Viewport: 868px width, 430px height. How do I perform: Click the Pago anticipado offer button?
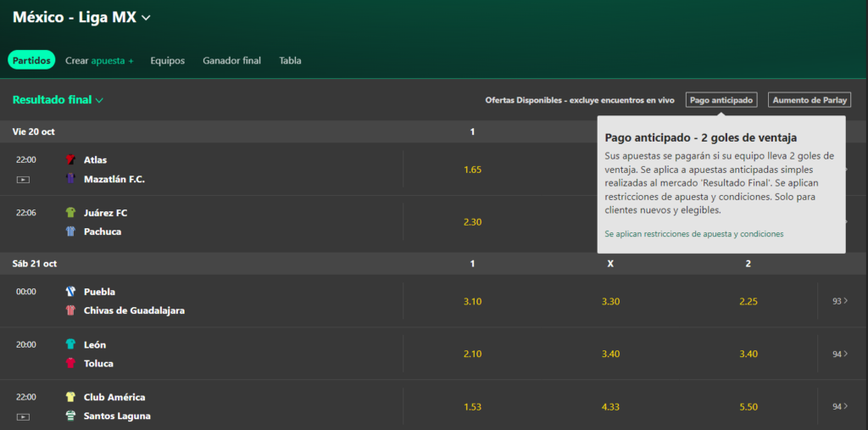pos(721,100)
